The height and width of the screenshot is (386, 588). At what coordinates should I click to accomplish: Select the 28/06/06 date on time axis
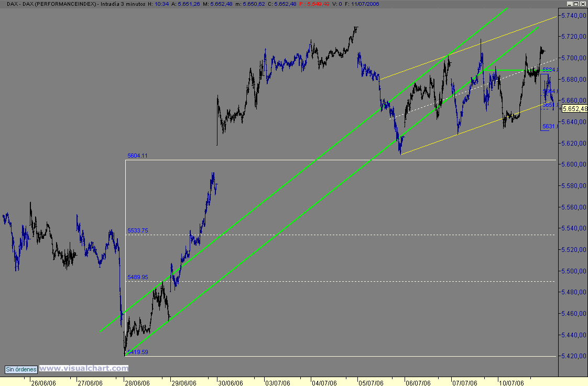137,383
